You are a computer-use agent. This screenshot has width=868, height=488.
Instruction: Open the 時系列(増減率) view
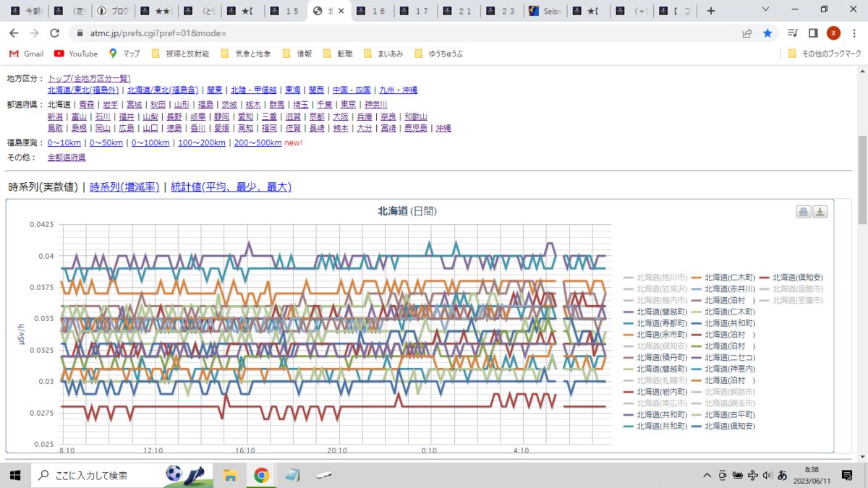124,187
